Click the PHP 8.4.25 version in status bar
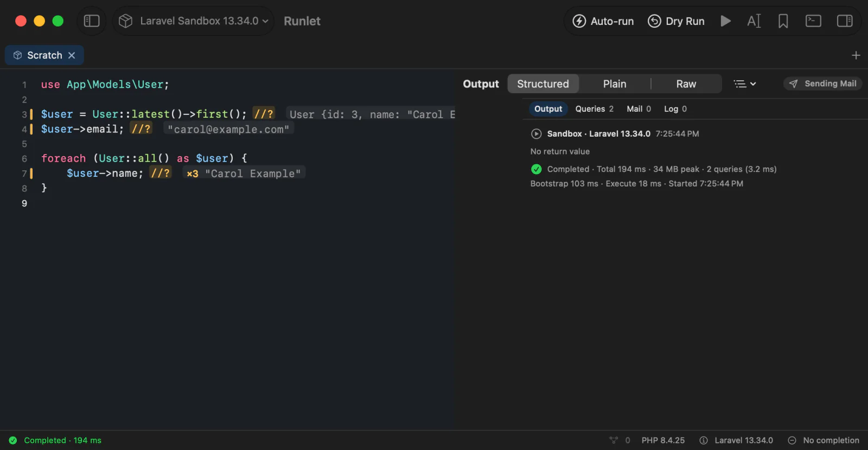The width and height of the screenshot is (868, 450). click(x=663, y=440)
